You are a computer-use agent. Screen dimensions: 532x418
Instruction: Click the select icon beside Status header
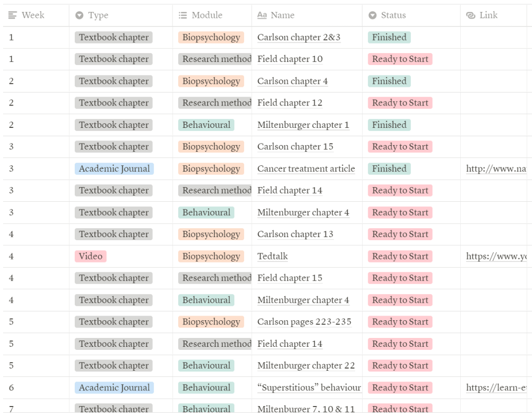point(373,16)
